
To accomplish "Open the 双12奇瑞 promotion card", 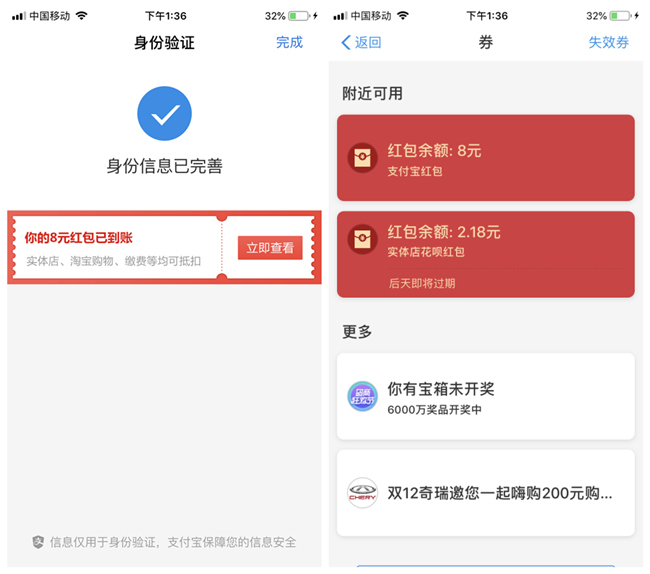I will coord(485,493).
